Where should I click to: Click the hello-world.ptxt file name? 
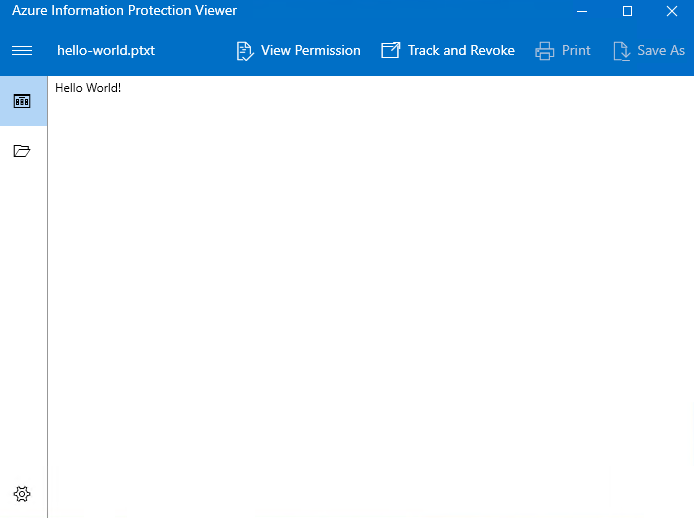106,50
